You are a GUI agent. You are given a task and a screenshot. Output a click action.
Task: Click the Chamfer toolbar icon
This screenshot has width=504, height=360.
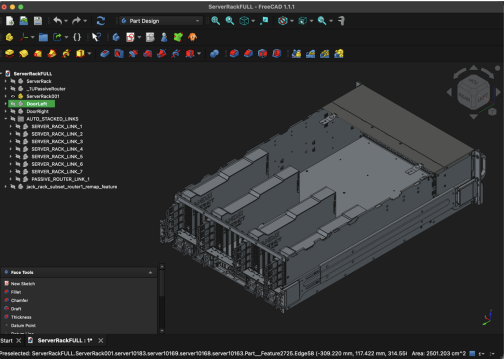point(248,53)
